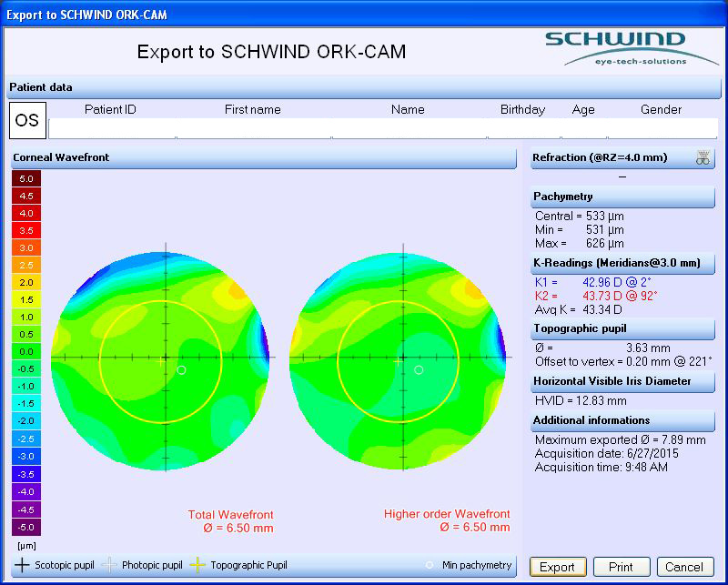The width and height of the screenshot is (728, 585).
Task: Click the Corneal Wavefront header
Action: pyautogui.click(x=264, y=158)
